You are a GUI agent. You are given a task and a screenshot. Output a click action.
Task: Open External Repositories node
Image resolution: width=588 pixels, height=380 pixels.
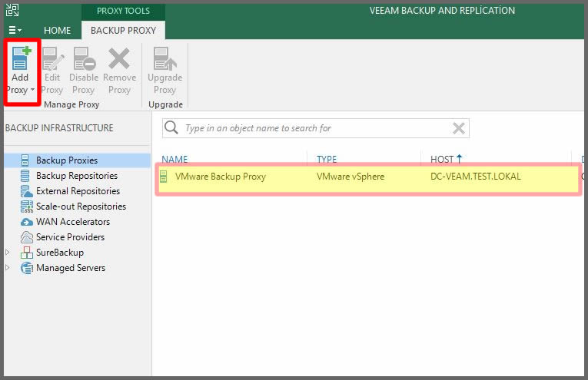coord(78,191)
